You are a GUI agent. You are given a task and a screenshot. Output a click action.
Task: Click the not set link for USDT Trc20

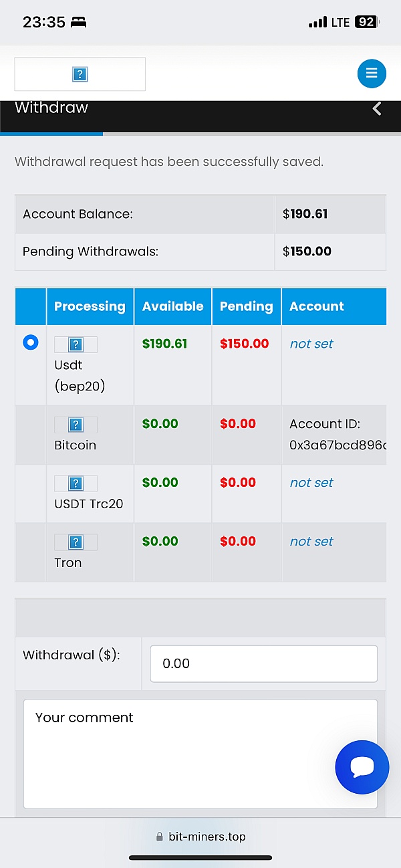click(x=311, y=482)
